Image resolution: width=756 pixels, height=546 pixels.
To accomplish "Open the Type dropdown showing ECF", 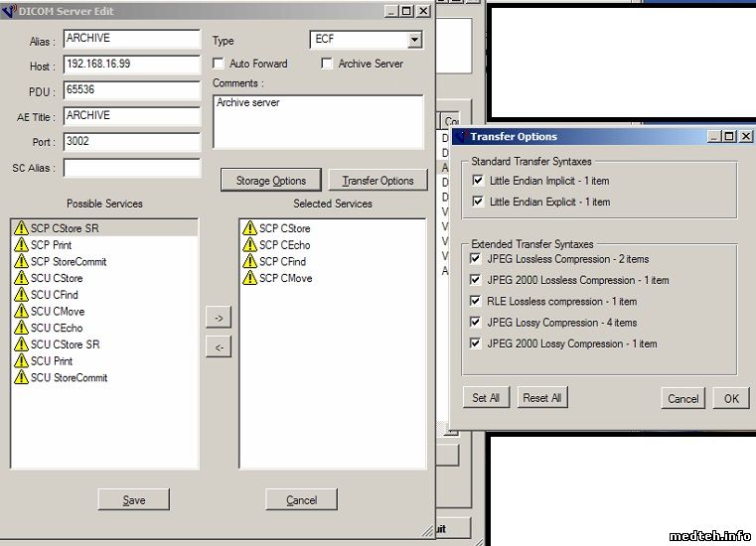I will pyautogui.click(x=414, y=40).
